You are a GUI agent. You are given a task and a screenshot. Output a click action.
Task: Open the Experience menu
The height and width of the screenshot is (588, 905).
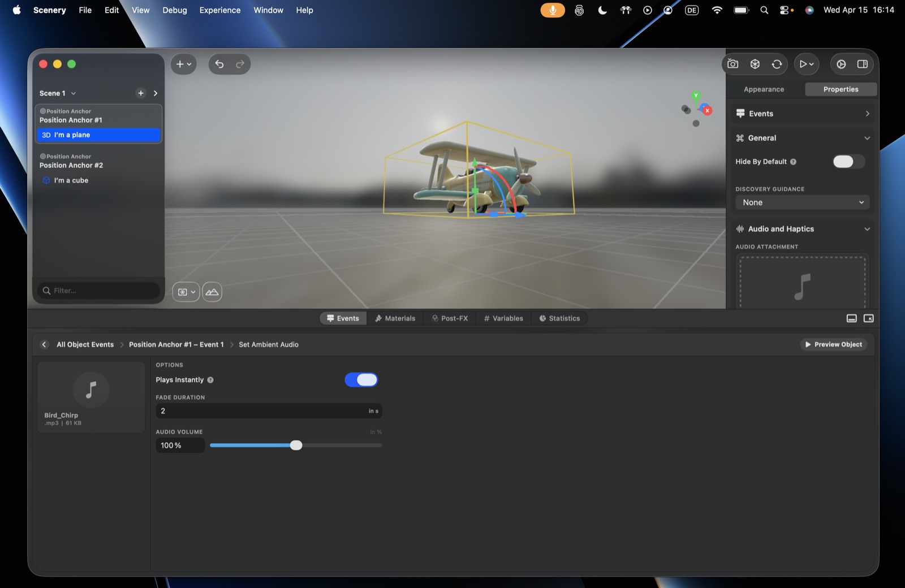tap(219, 10)
